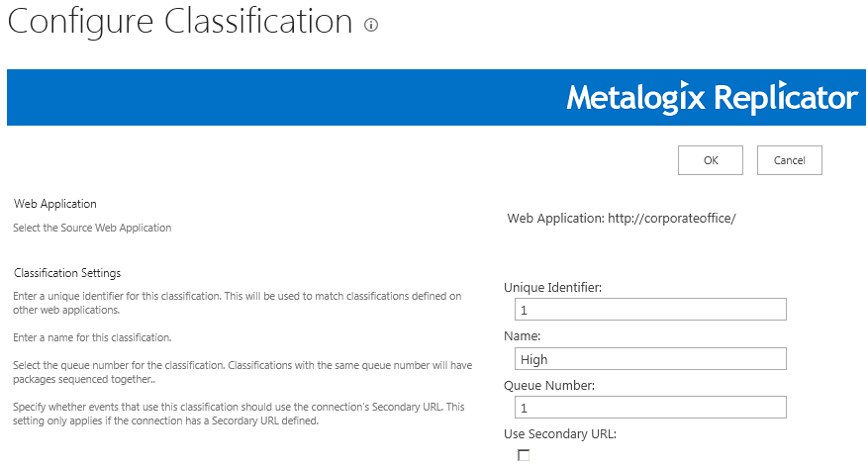Toggle the Use Secondary URL checkbox
This screenshot has width=868, height=466.
coord(524,455)
